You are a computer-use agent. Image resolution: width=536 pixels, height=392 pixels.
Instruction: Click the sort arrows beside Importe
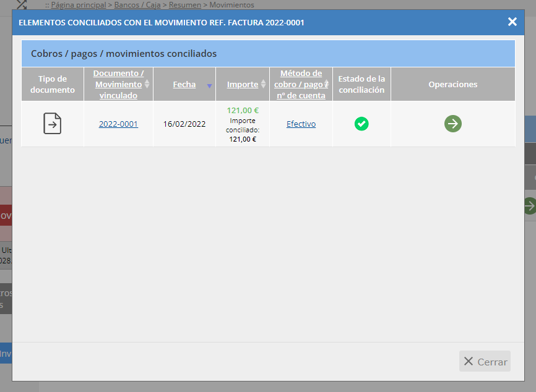click(263, 84)
